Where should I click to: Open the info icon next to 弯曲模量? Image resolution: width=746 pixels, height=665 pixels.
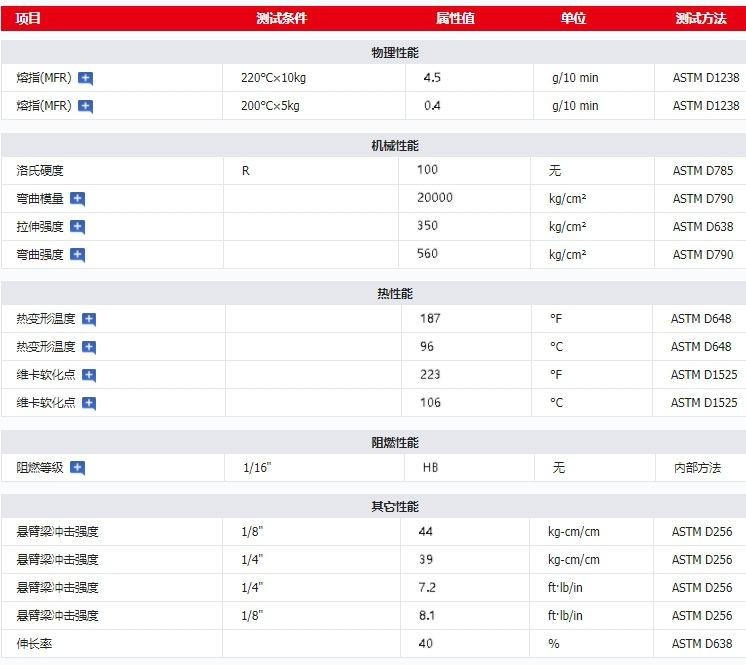[x=77, y=199]
